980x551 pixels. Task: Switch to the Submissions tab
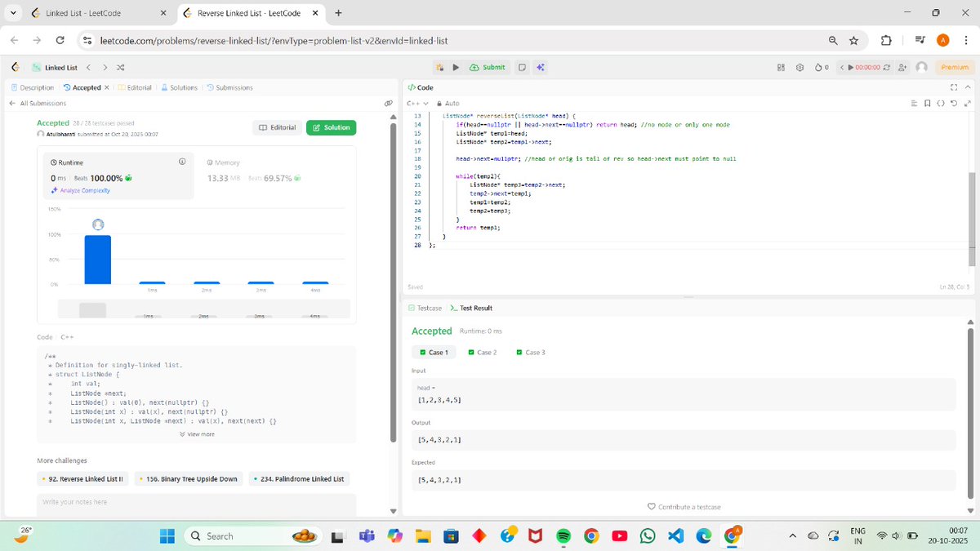(229, 87)
